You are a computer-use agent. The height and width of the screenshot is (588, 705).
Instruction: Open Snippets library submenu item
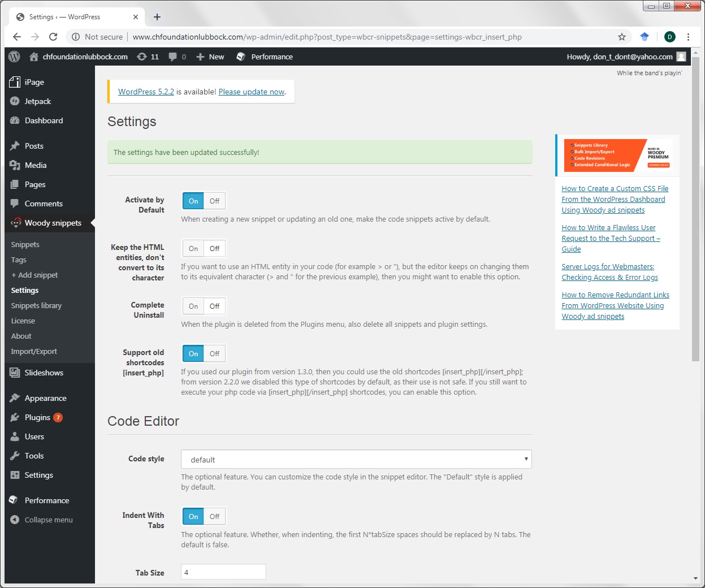(36, 305)
